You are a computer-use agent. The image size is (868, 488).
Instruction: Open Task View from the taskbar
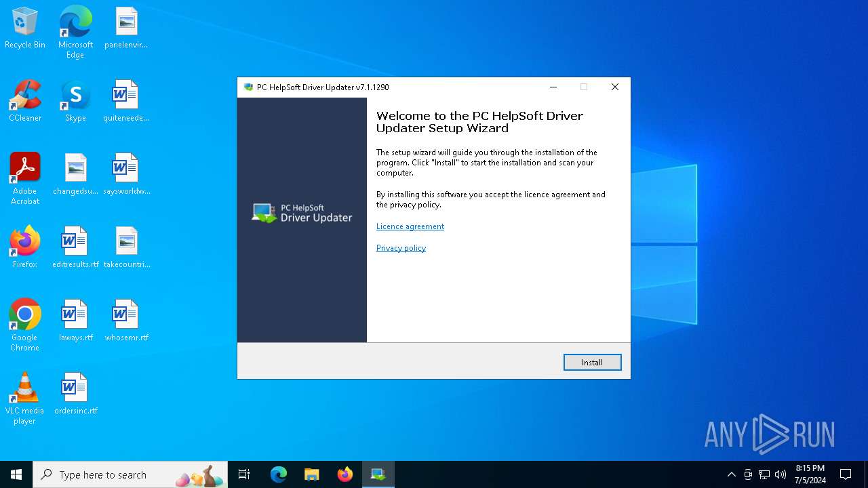(244, 474)
